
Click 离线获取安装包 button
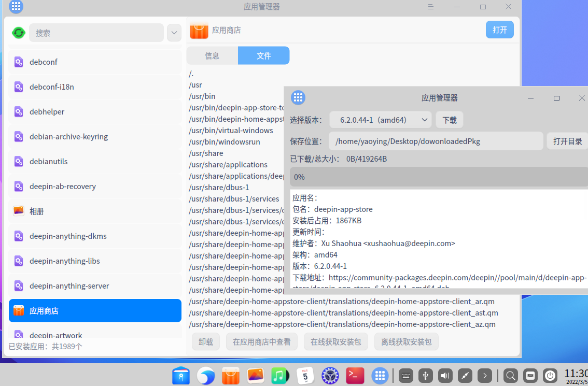click(x=407, y=342)
